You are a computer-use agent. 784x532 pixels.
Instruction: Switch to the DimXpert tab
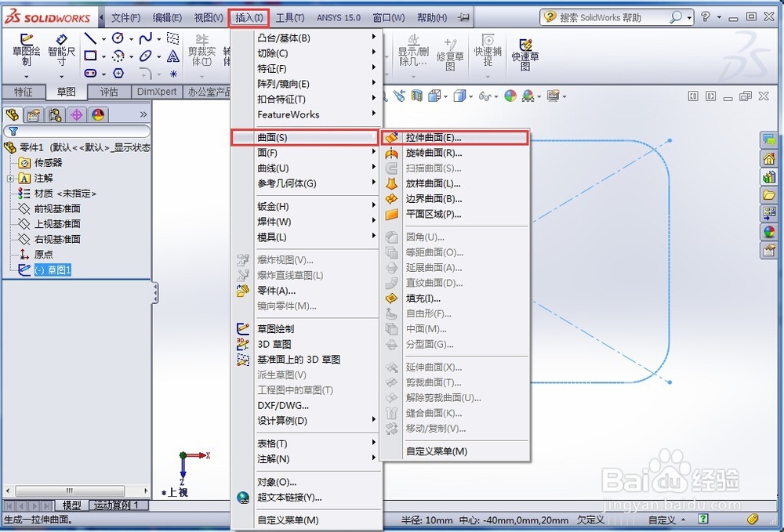(157, 92)
